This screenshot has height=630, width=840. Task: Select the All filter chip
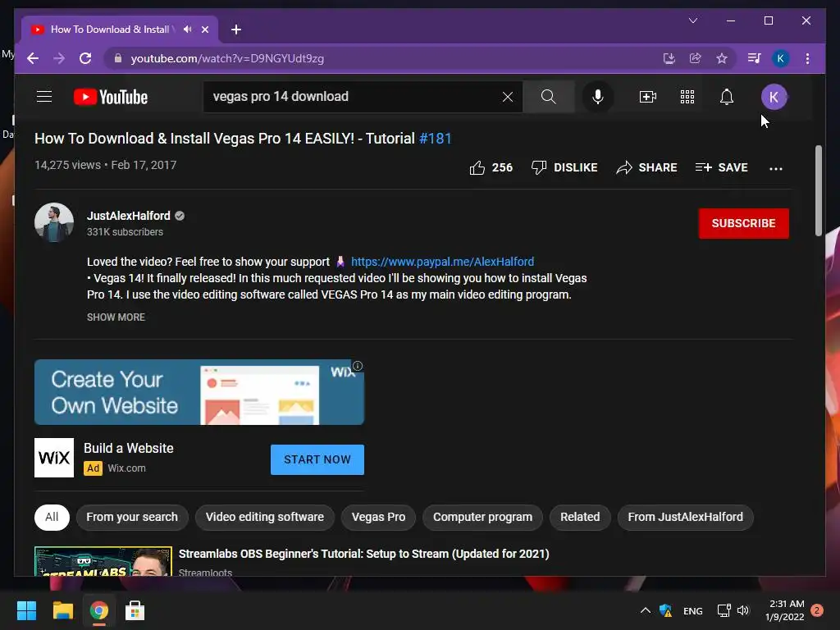tap(52, 517)
